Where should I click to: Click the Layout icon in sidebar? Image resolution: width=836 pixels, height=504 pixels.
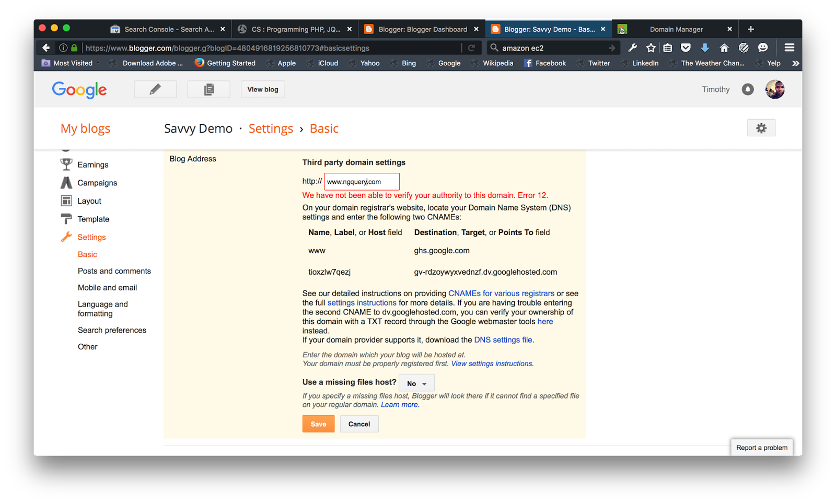click(66, 201)
